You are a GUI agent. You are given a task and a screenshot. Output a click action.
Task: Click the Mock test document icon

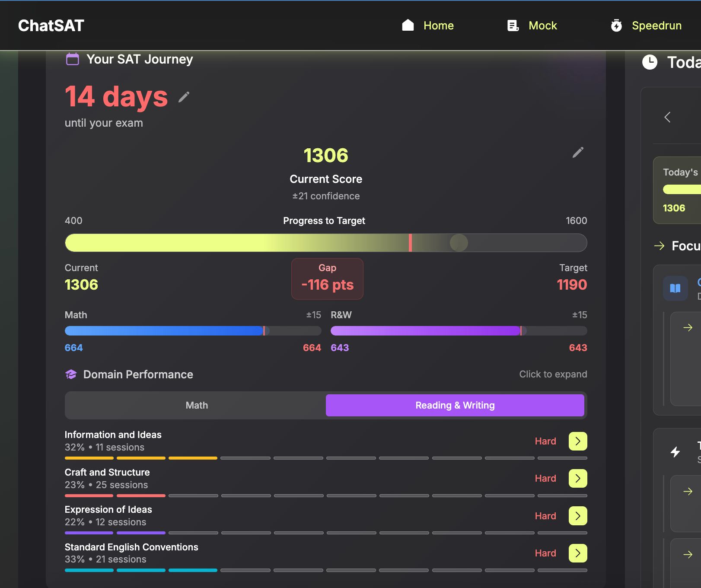click(x=513, y=26)
